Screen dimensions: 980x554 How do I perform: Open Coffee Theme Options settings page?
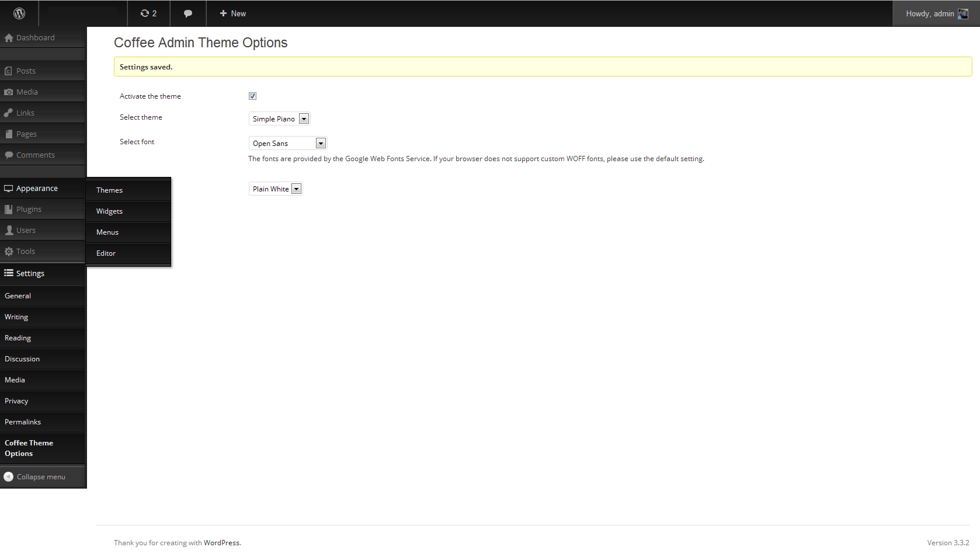tap(29, 448)
